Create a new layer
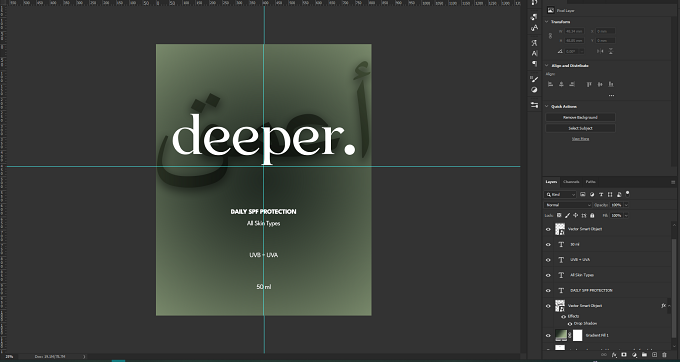Screen dimensions: 680x362 [x=654, y=355]
